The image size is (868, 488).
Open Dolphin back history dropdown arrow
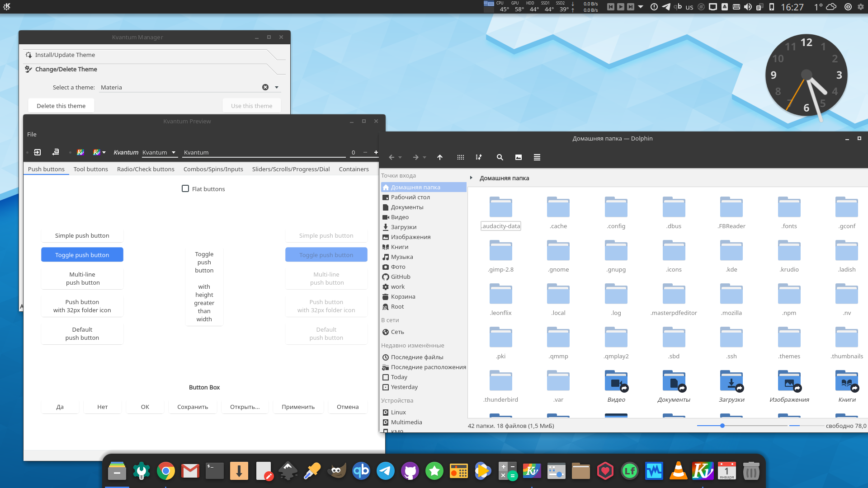pyautogui.click(x=400, y=158)
